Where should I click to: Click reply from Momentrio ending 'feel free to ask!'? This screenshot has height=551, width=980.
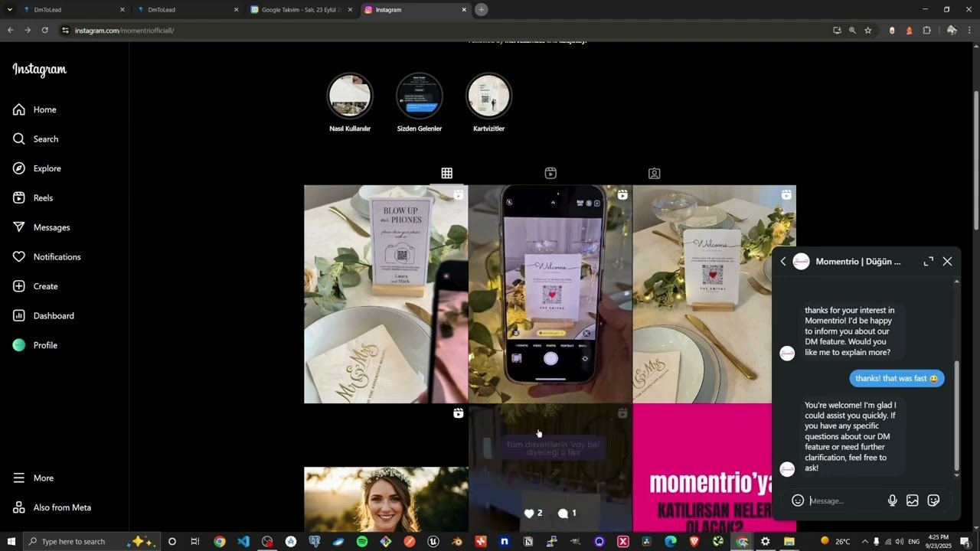click(851, 436)
